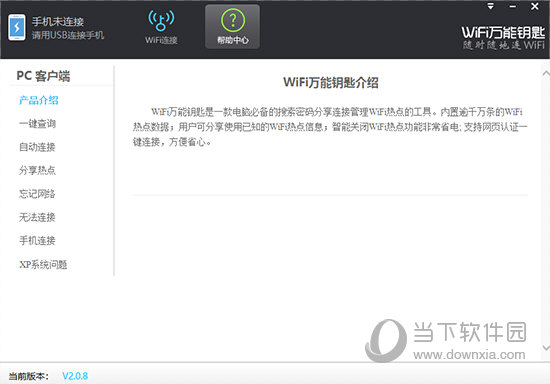This screenshot has width=550, height=384.
Task: Click the PC 客户端 section header
Action: pos(43,76)
